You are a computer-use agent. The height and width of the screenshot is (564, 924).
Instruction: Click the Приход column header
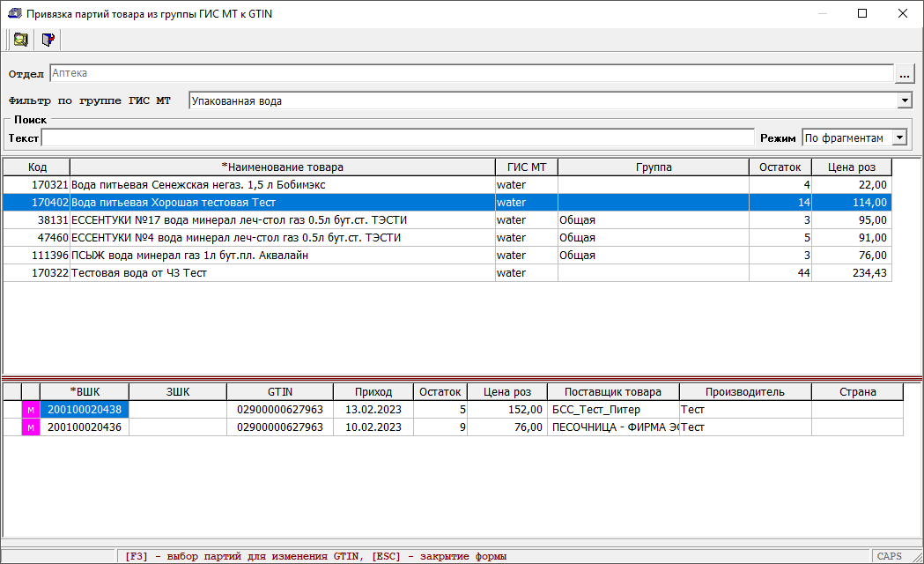(x=373, y=392)
